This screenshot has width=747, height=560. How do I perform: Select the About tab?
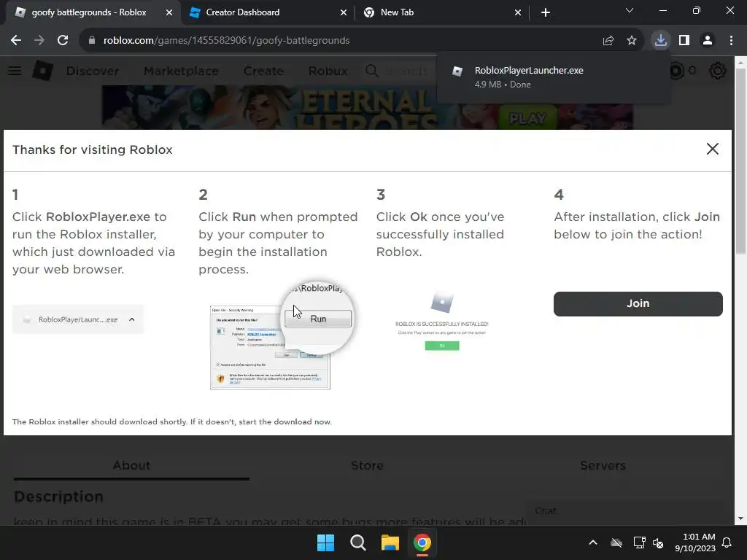(131, 465)
